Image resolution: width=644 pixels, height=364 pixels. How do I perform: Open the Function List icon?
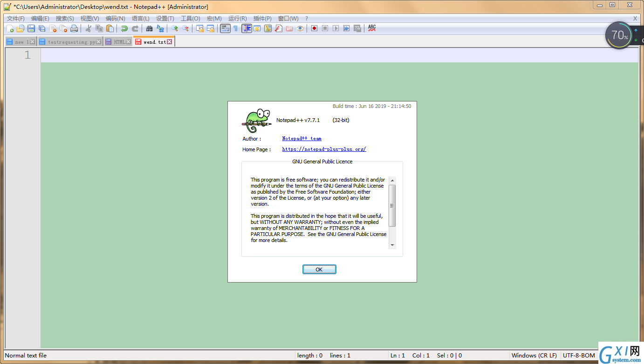(x=279, y=28)
